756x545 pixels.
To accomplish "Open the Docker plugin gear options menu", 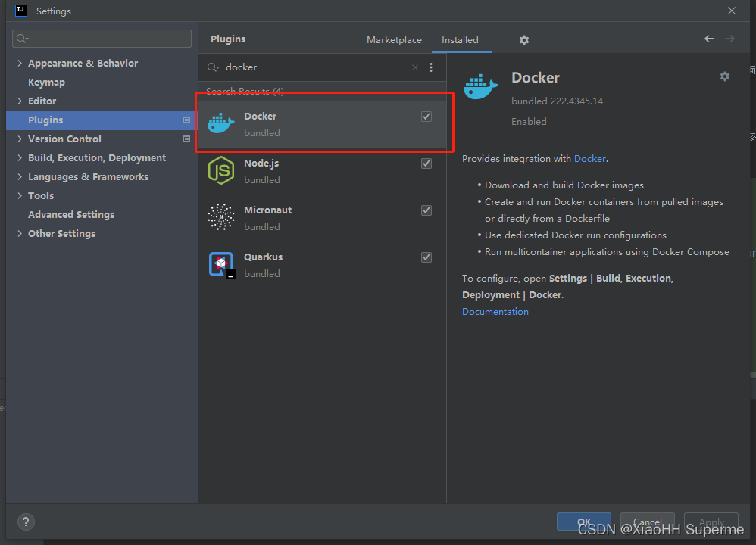I will [724, 76].
